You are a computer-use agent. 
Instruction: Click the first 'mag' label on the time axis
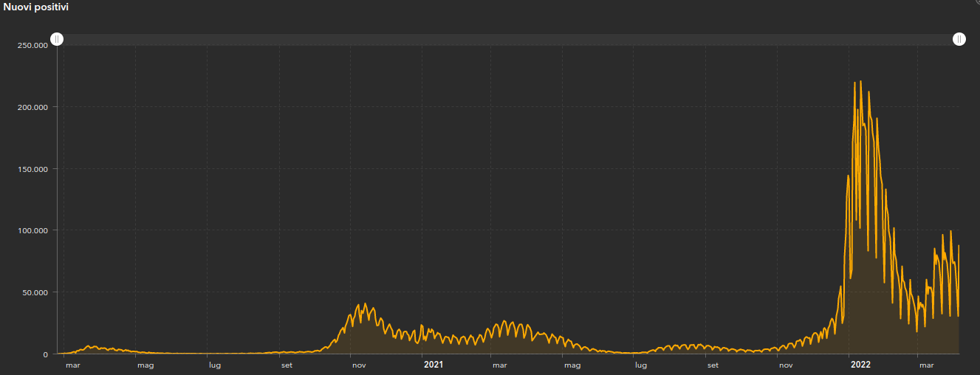tap(145, 365)
